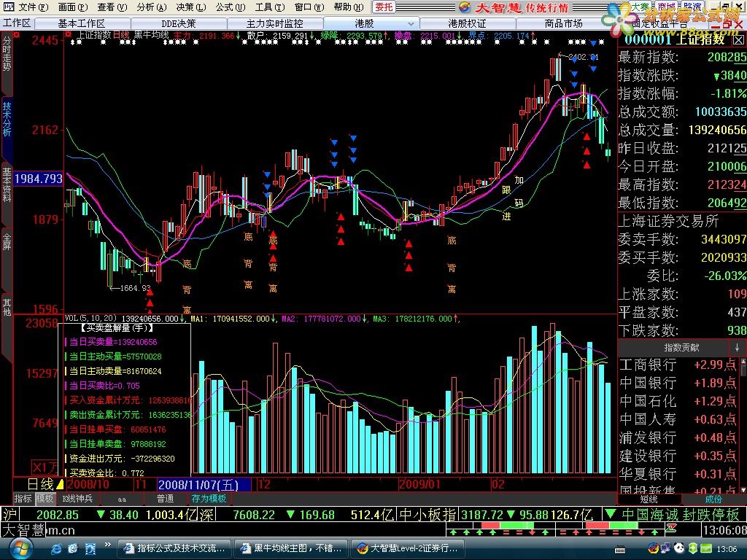Switch to 基本工作区 workspace tab
Image resolution: width=747 pixels, height=560 pixels.
(x=82, y=23)
